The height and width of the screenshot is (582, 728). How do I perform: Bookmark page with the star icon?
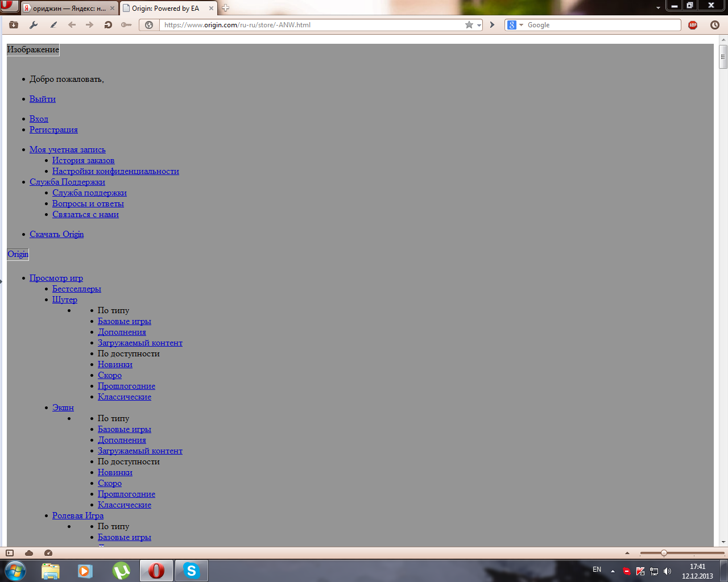pyautogui.click(x=469, y=25)
